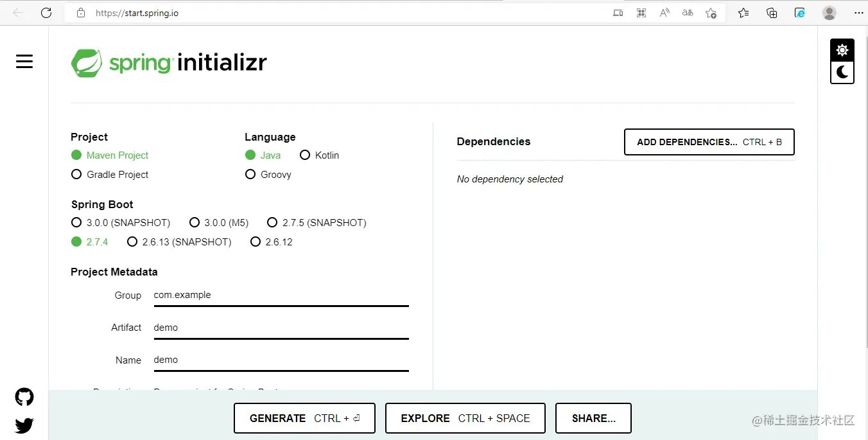Open the Favorites list icon
The width and height of the screenshot is (868, 440).
click(743, 13)
